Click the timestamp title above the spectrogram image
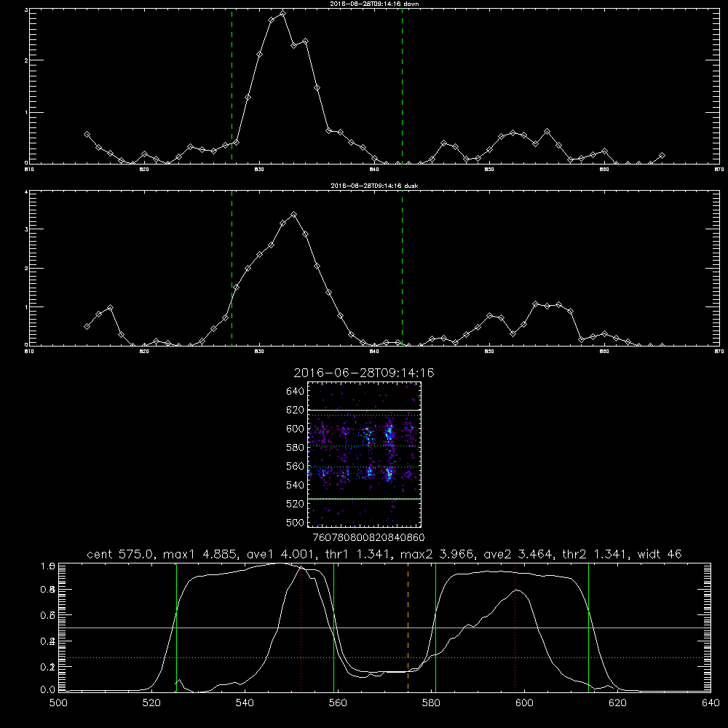 364,373
